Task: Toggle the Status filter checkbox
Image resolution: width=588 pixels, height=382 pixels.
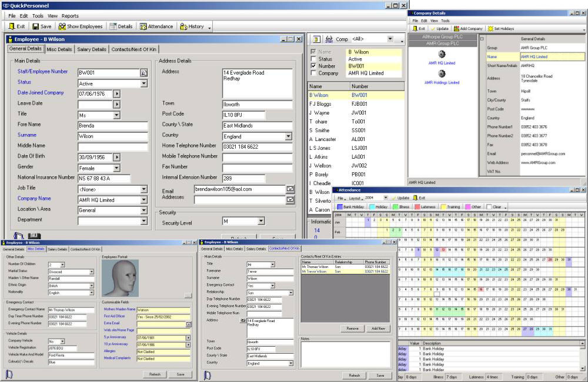Action: 313,59
